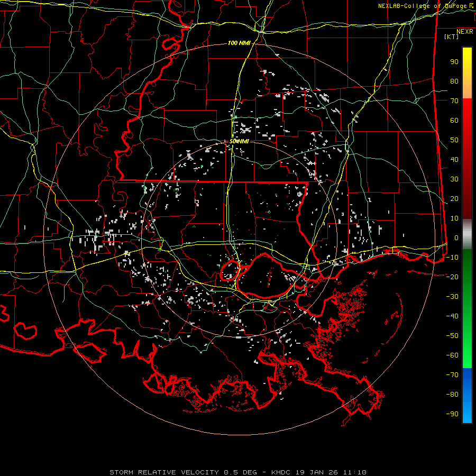Click the NEXR label above the scale
The width and height of the screenshot is (476, 476).
pos(465,32)
